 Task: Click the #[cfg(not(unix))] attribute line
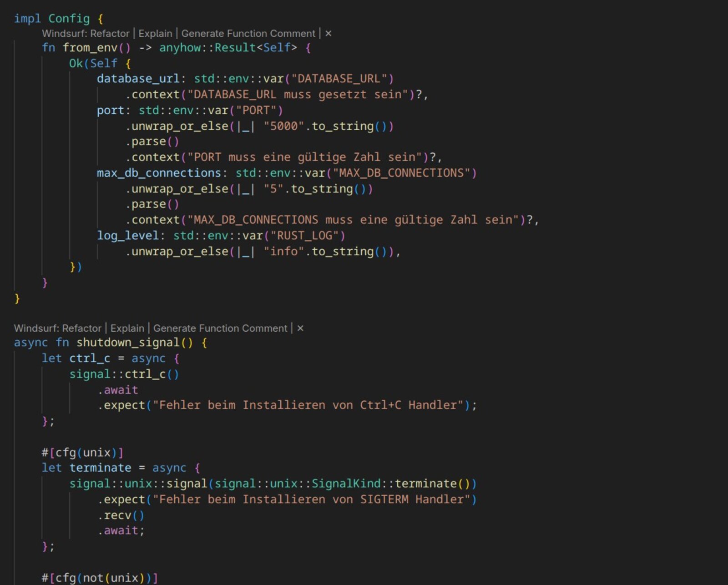pyautogui.click(x=100, y=578)
